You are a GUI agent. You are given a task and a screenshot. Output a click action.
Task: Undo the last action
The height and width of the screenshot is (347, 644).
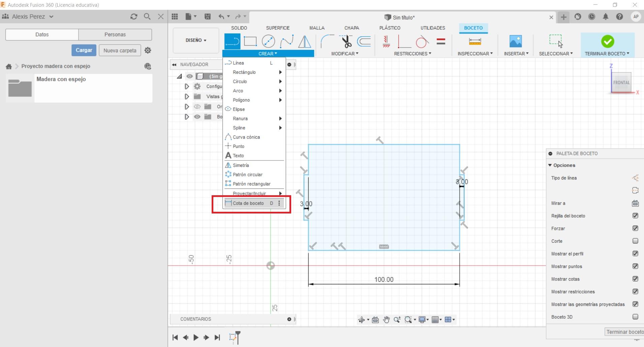click(221, 17)
